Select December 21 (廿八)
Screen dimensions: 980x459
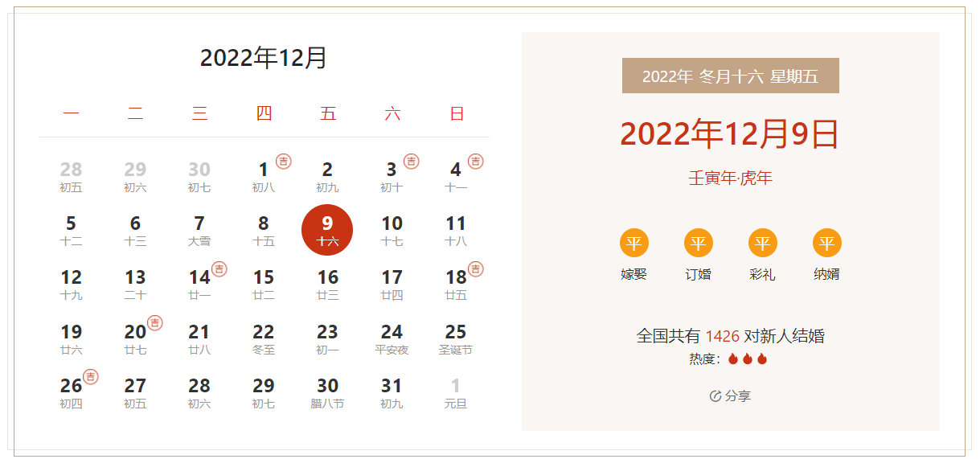199,339
